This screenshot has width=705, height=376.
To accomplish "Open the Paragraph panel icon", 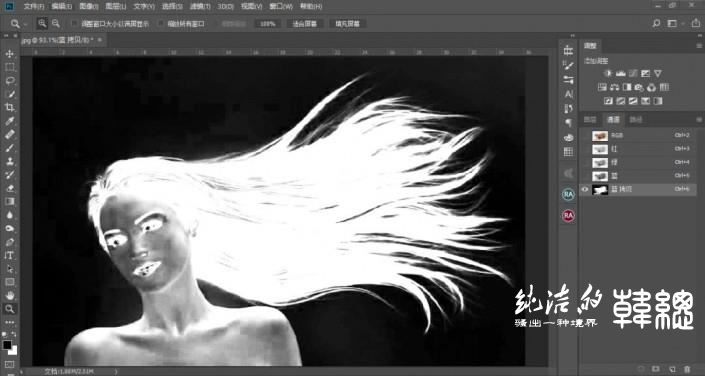I will [569, 123].
